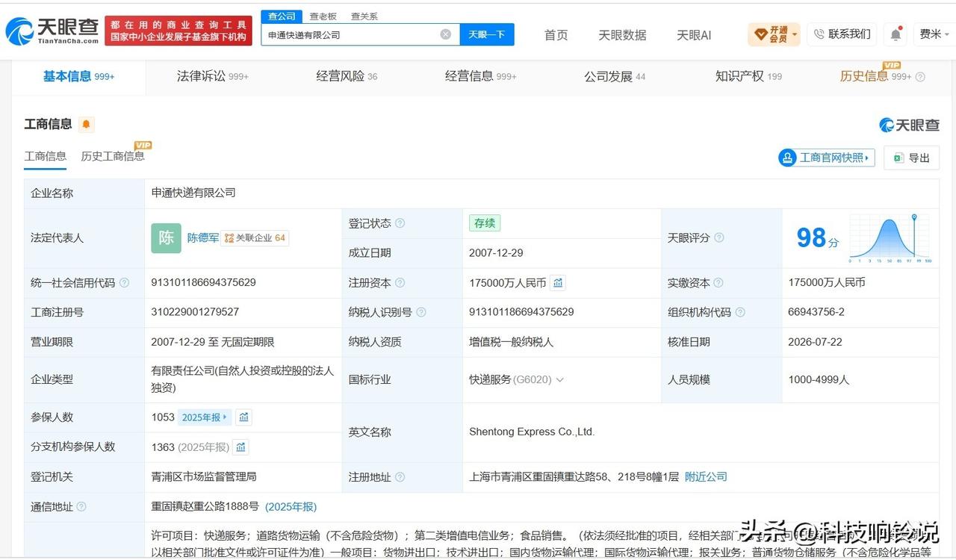The image size is (956, 560).
Task: Open the 费米 user account menu
Action: tap(934, 34)
